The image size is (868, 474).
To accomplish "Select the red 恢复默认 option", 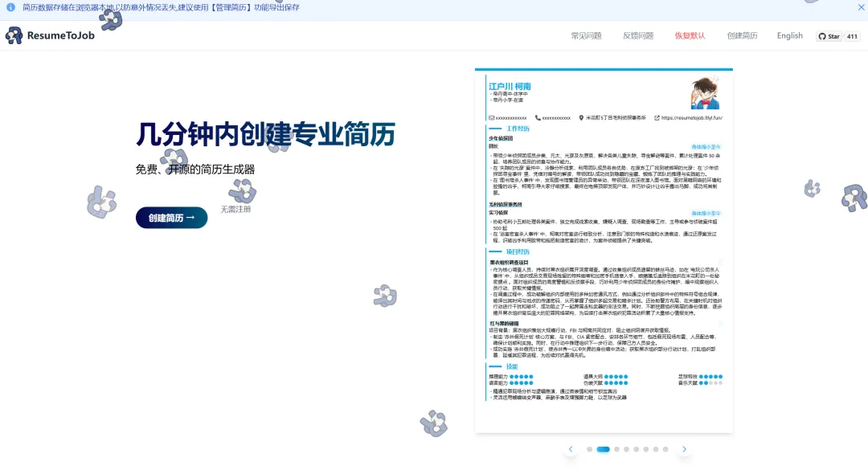I will pyautogui.click(x=690, y=35).
